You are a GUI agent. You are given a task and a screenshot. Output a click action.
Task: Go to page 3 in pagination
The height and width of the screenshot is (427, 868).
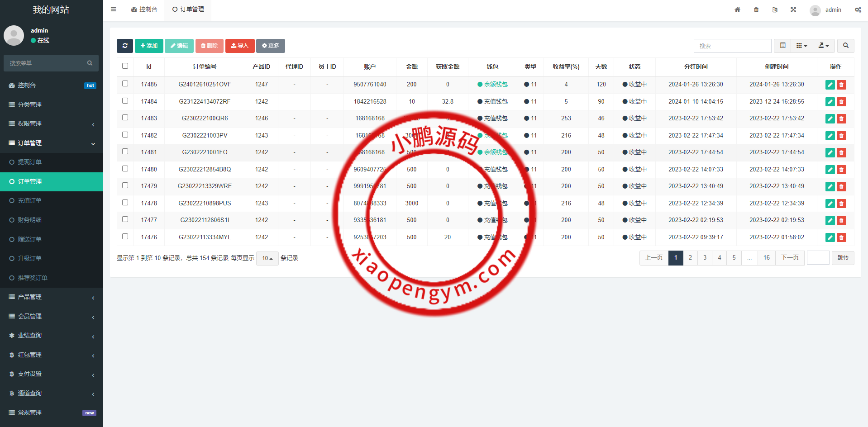[705, 258]
